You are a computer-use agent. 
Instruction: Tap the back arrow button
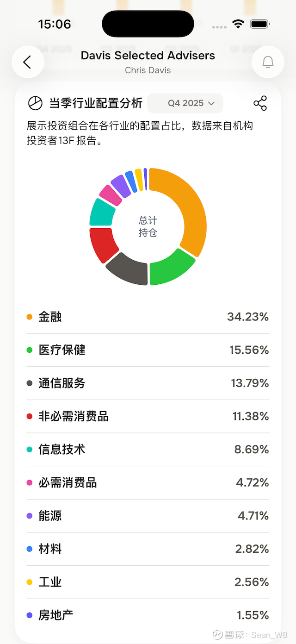[28, 62]
